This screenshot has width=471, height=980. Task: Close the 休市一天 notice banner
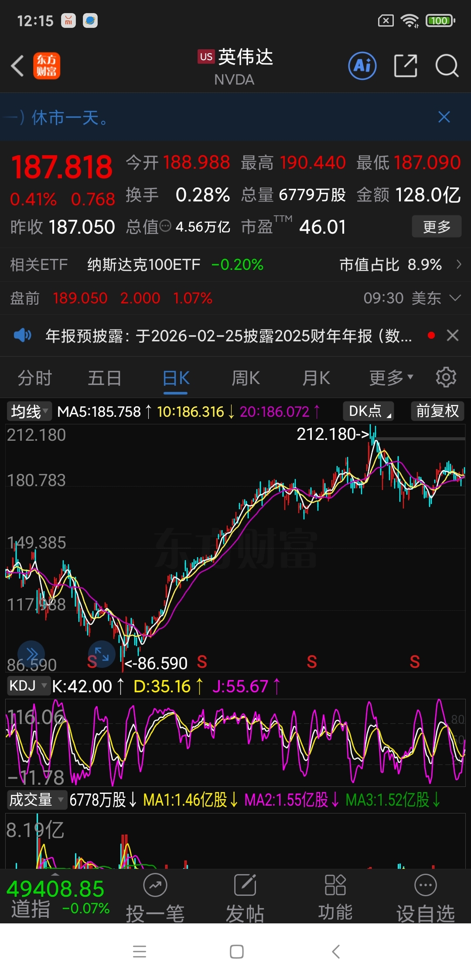pyautogui.click(x=444, y=117)
